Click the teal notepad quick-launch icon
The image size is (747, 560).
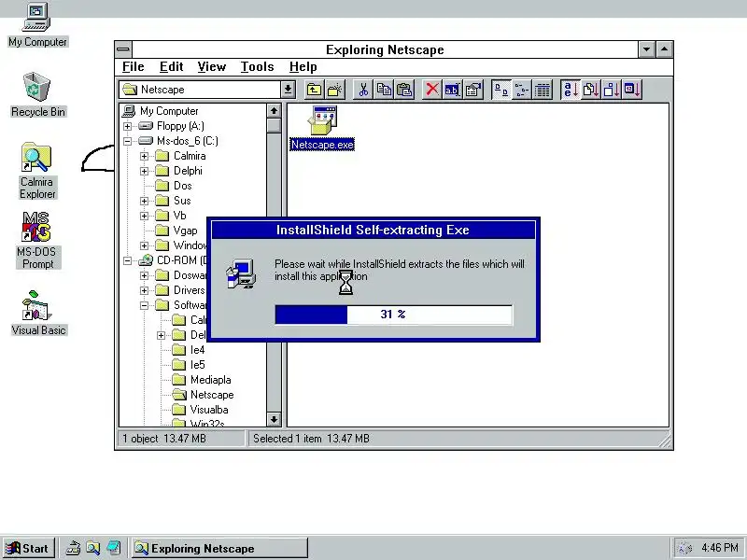pyautogui.click(x=113, y=548)
